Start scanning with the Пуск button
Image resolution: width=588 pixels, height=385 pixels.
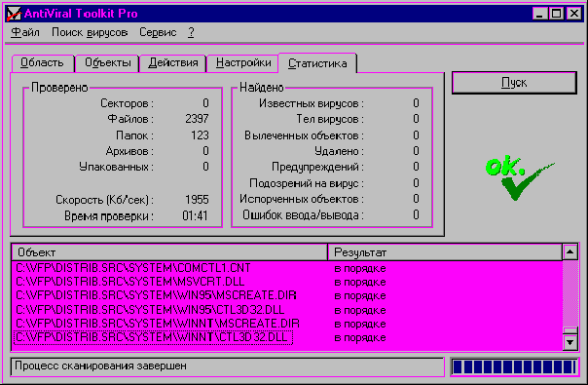click(514, 83)
